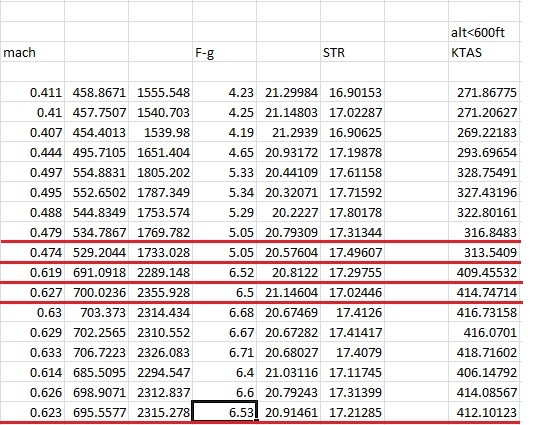Image resolution: width=546 pixels, height=425 pixels.
Task: Select the STR value 17.80178
Action: tap(352, 212)
